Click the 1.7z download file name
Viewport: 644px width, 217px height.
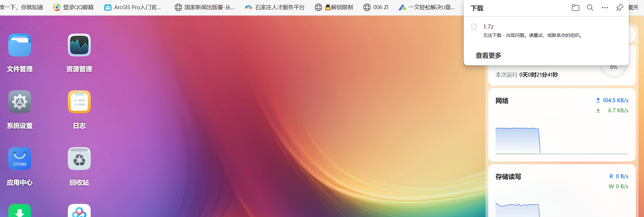pos(488,27)
